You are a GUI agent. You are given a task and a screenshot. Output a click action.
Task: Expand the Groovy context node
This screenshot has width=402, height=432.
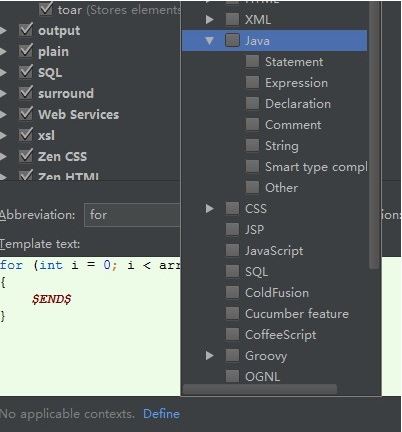coord(209,355)
